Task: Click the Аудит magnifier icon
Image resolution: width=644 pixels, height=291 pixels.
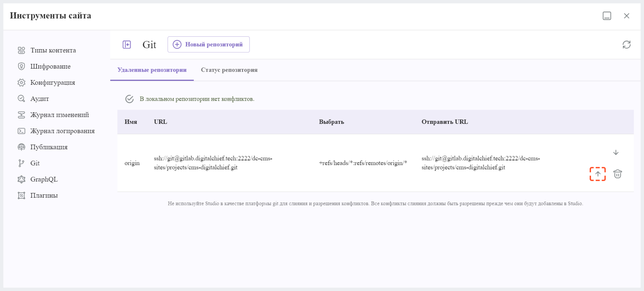Action: pos(21,99)
